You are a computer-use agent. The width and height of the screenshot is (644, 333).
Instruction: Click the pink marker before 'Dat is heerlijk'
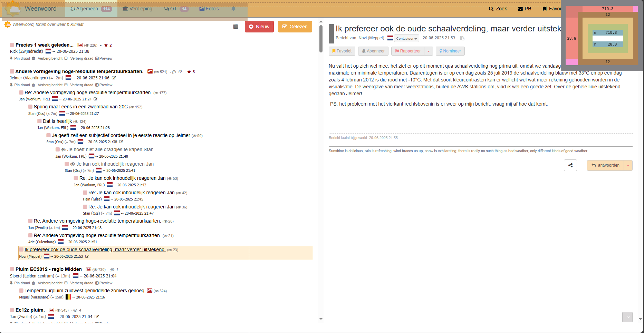click(x=39, y=121)
